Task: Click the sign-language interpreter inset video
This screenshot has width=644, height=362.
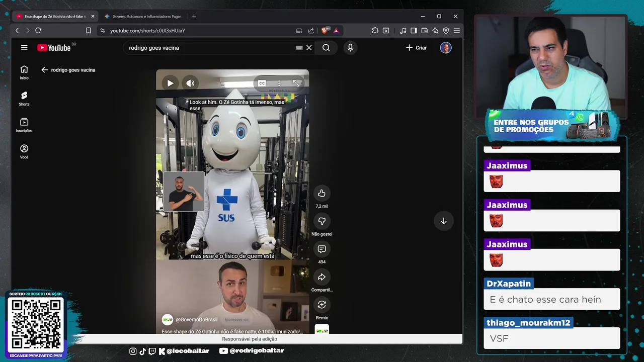Action: (184, 192)
